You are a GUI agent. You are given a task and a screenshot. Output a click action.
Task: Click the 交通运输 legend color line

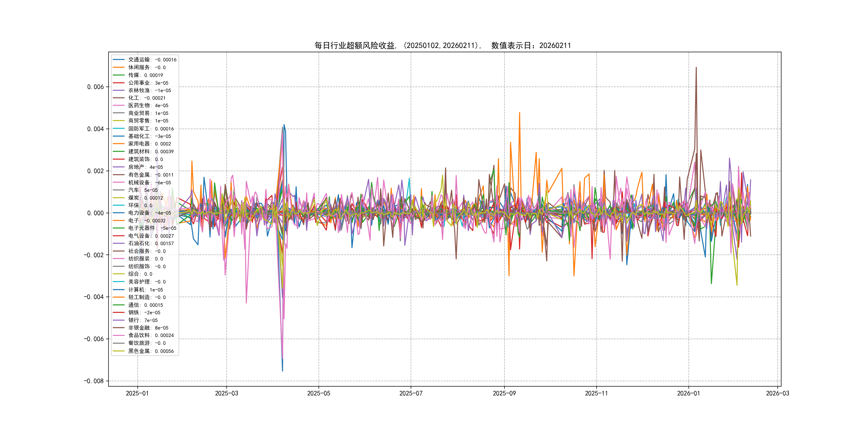pyautogui.click(x=119, y=60)
